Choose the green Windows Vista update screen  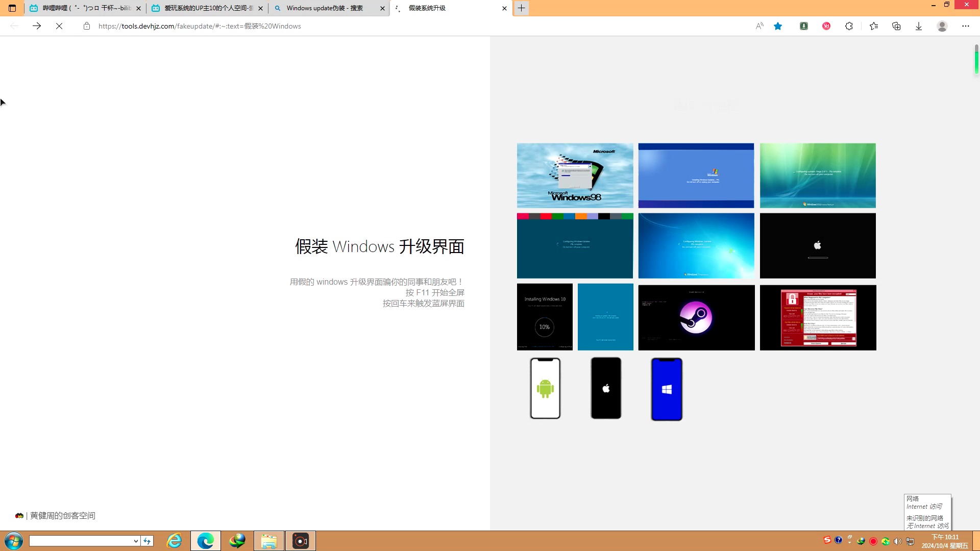[818, 176]
